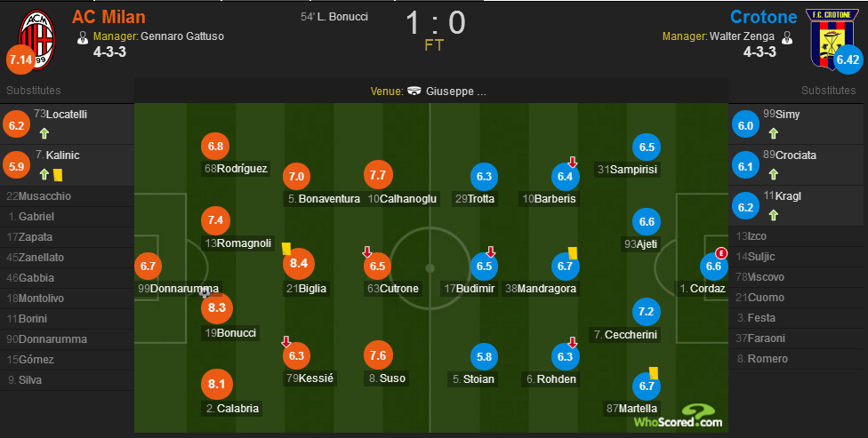Click the green substitution arrow under Locatelli
This screenshot has height=438, width=868.
44,133
